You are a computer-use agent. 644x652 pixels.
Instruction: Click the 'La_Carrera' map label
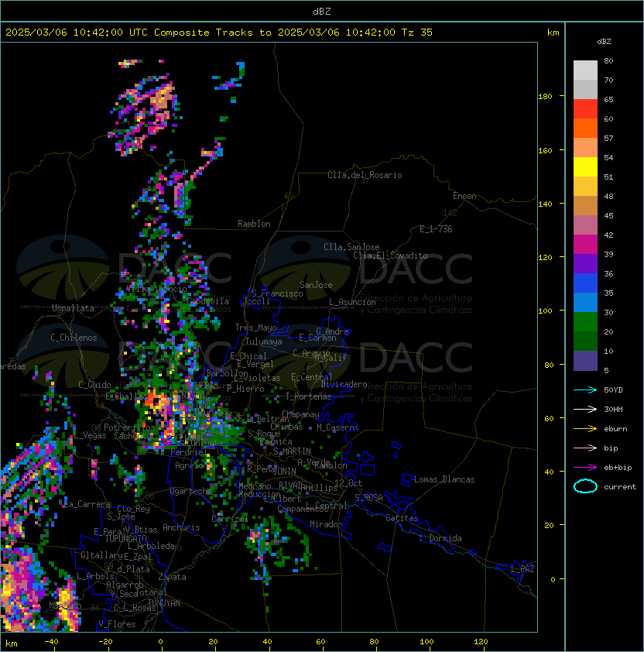pos(87,504)
